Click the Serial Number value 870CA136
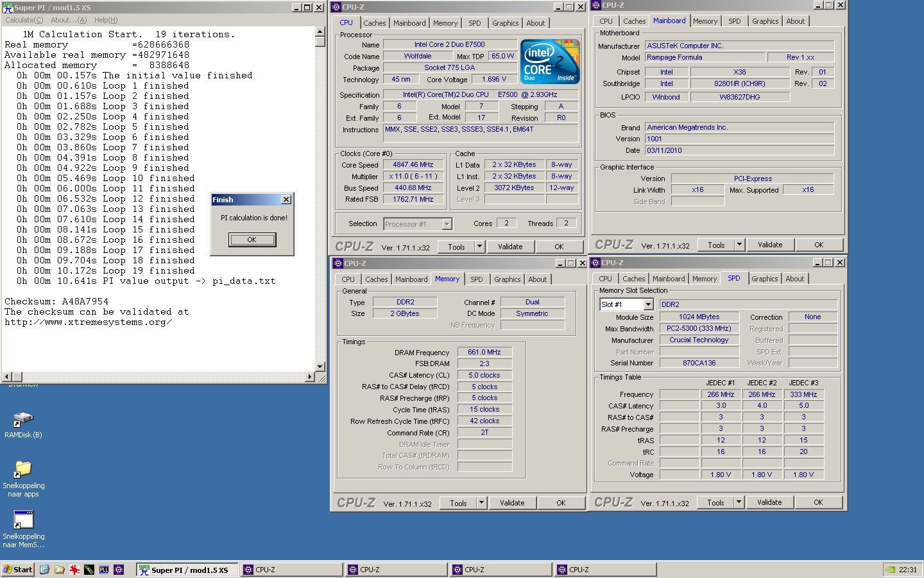The height and width of the screenshot is (578, 924). 699,363
